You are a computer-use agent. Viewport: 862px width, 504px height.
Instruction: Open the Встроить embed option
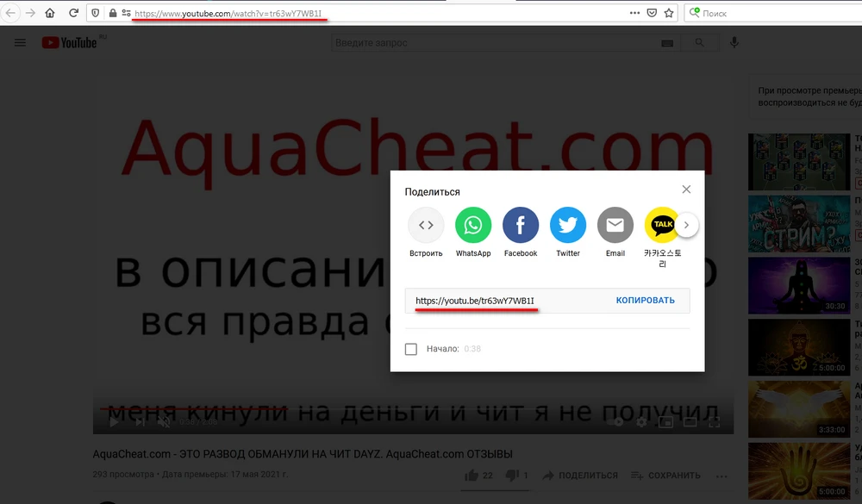425,227
